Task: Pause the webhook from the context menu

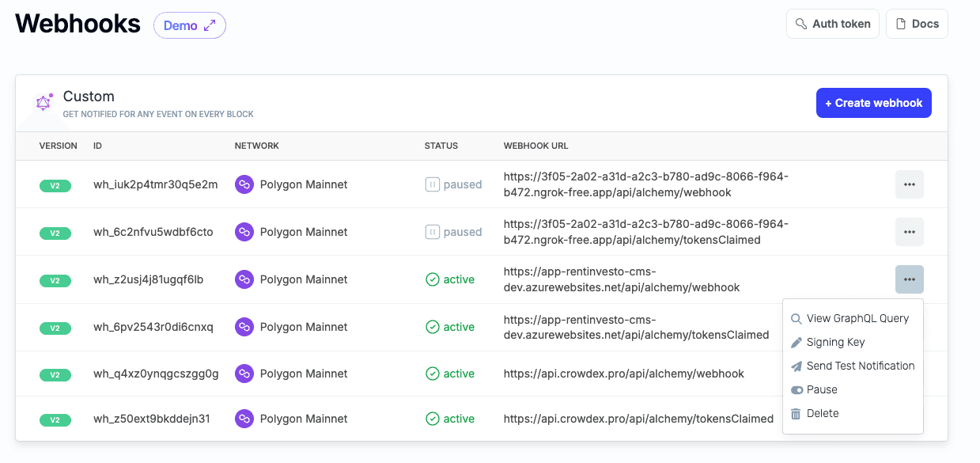Action: [x=822, y=389]
